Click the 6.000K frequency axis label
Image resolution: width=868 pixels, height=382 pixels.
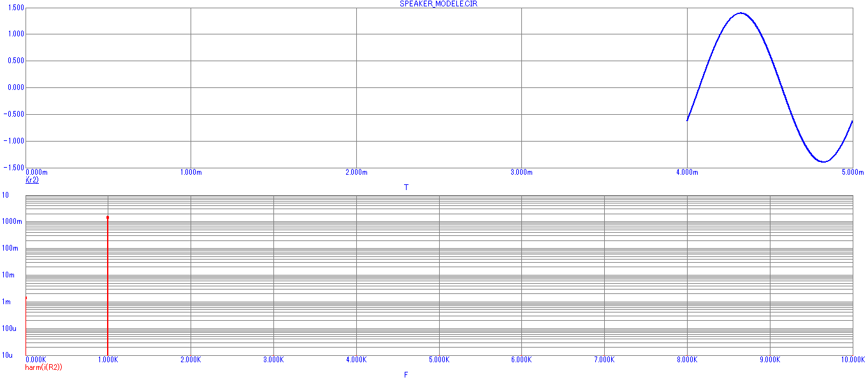(x=521, y=360)
